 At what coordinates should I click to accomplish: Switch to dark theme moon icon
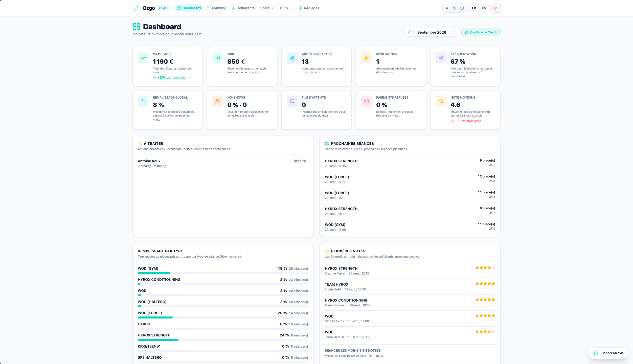tap(455, 8)
